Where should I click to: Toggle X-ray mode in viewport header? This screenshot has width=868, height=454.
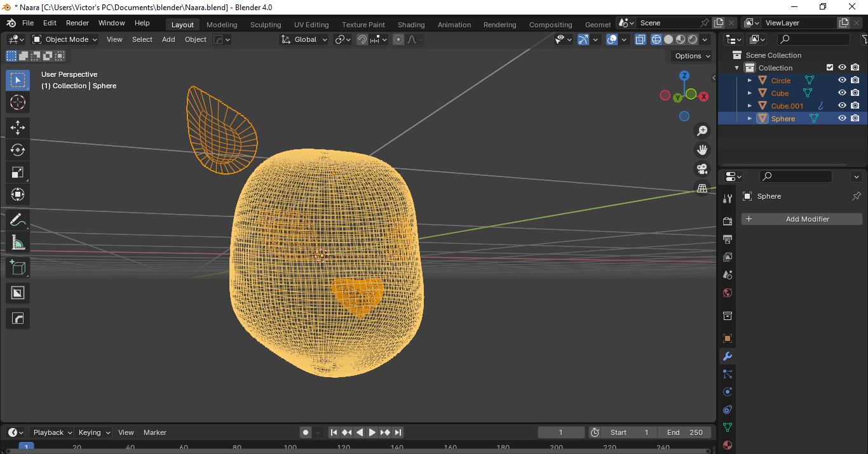(641, 39)
